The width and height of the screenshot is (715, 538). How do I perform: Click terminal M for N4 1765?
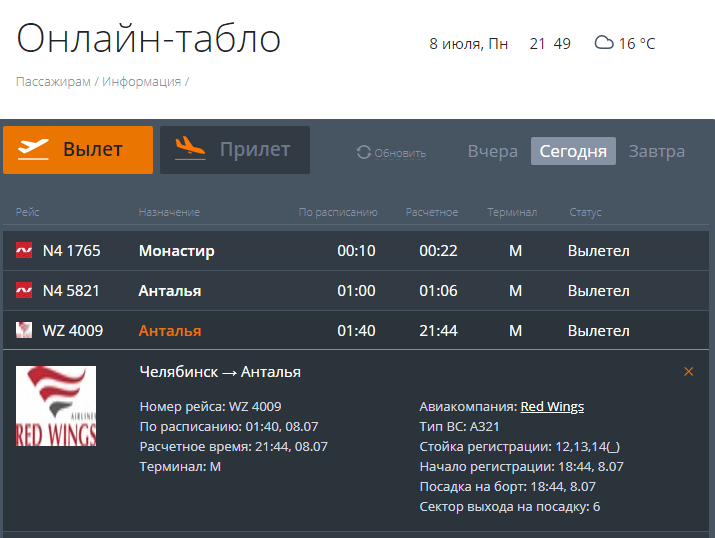[515, 251]
